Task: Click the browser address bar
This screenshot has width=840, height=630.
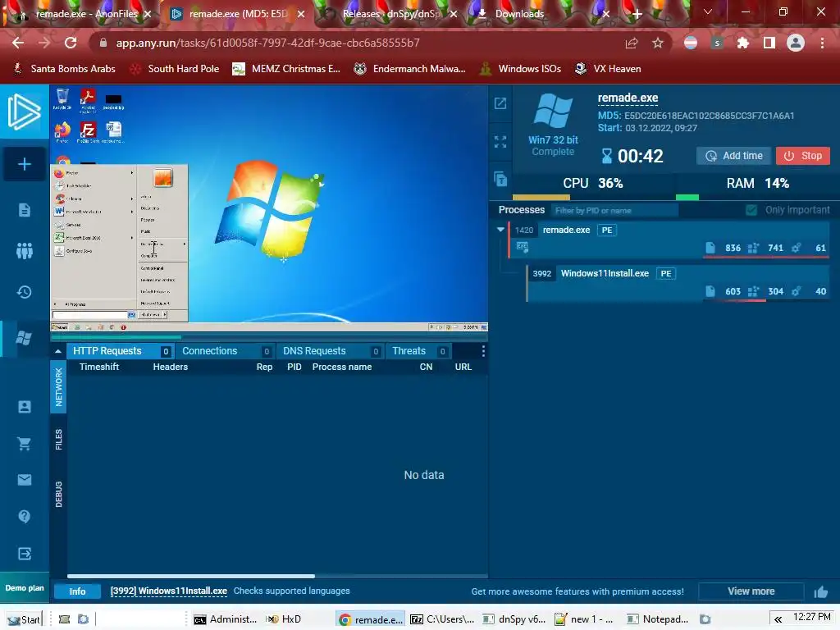Action: (x=359, y=43)
